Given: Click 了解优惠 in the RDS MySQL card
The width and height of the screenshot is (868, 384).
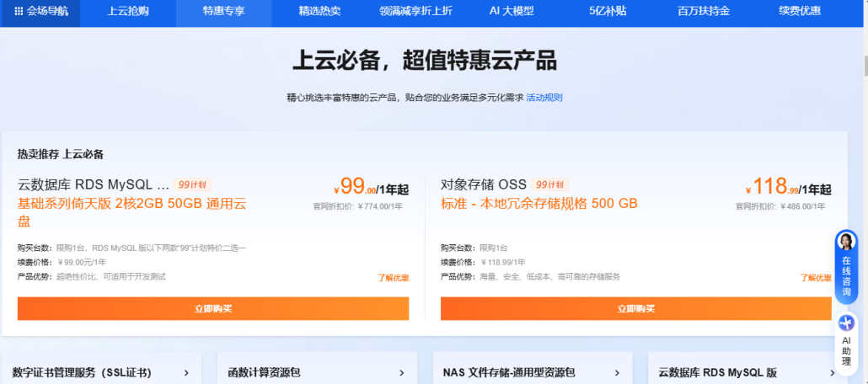Looking at the screenshot, I should pos(393,278).
